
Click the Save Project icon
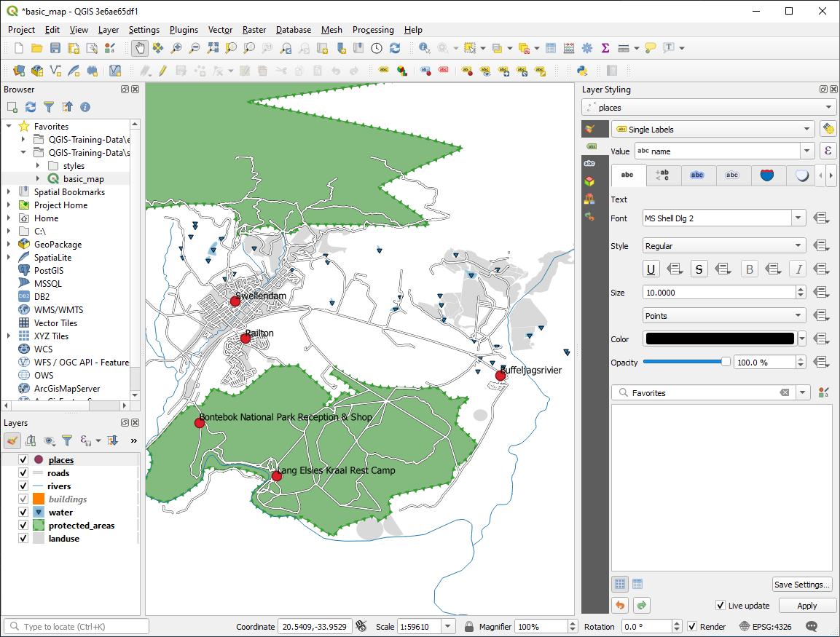tap(55, 48)
